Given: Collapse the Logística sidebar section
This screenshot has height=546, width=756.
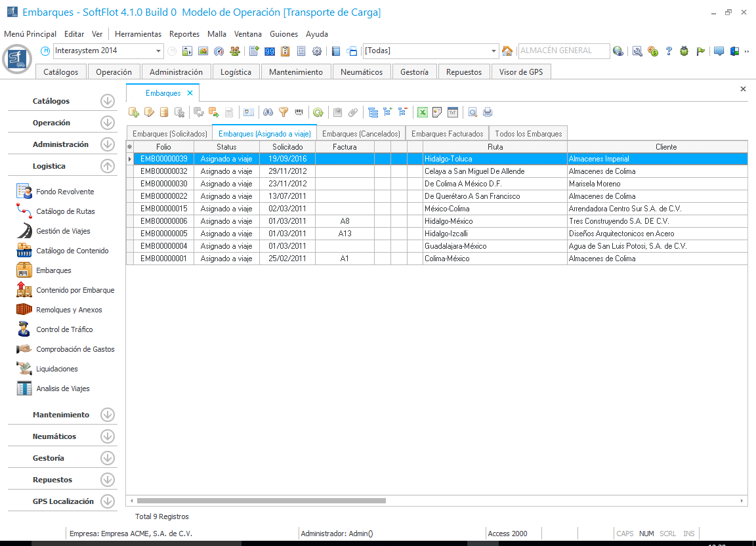Looking at the screenshot, I should (108, 166).
